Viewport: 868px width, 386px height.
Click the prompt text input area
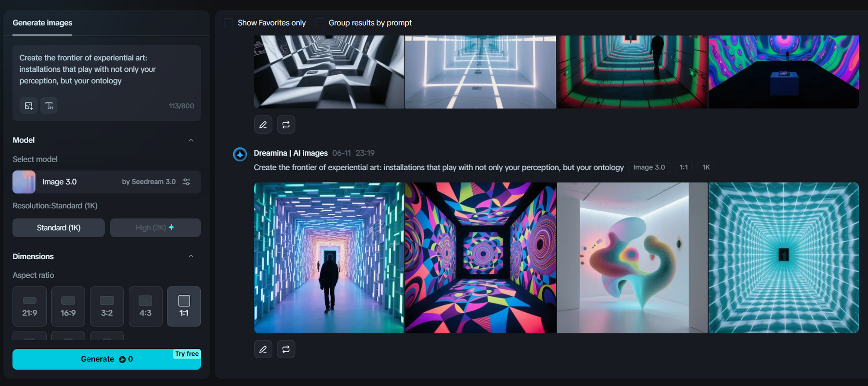tap(107, 69)
